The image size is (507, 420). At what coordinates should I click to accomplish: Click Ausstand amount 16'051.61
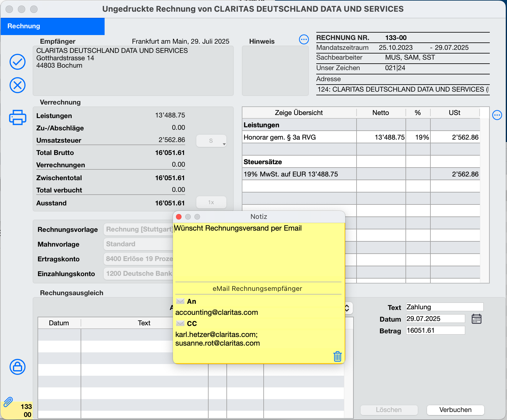(x=170, y=203)
